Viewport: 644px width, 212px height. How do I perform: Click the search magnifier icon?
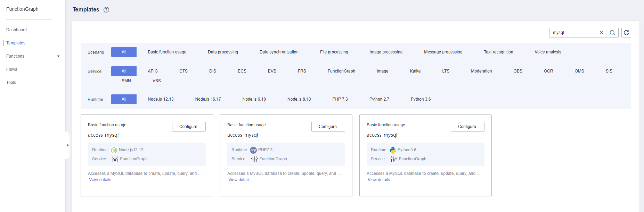612,33
